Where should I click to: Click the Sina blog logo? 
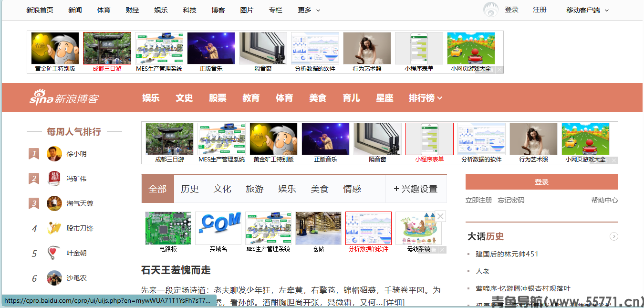point(64,98)
